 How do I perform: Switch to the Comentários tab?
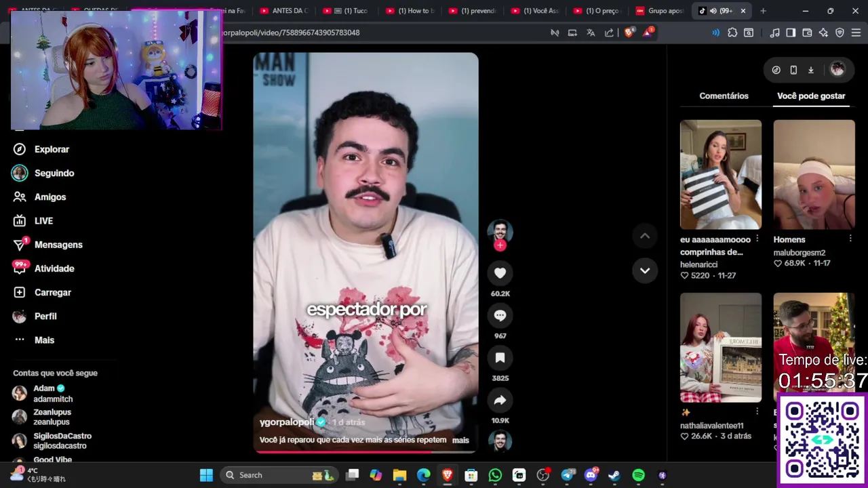point(724,96)
